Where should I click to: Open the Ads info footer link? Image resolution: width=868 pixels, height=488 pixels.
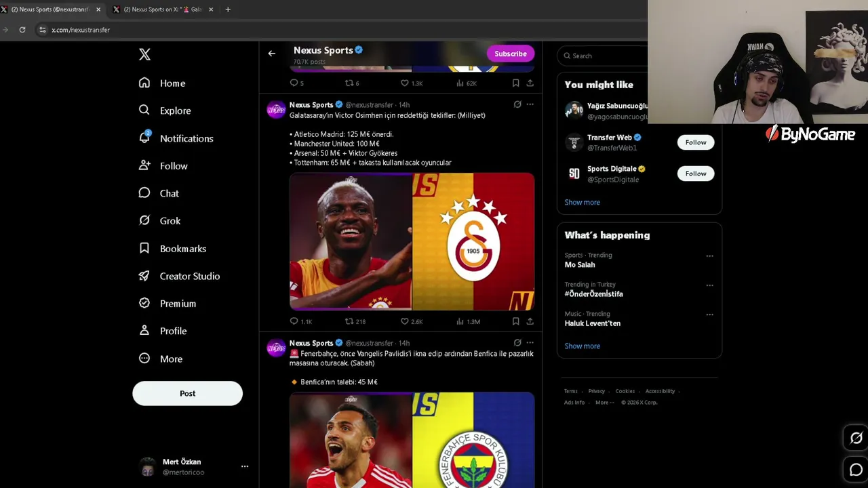[574, 403]
